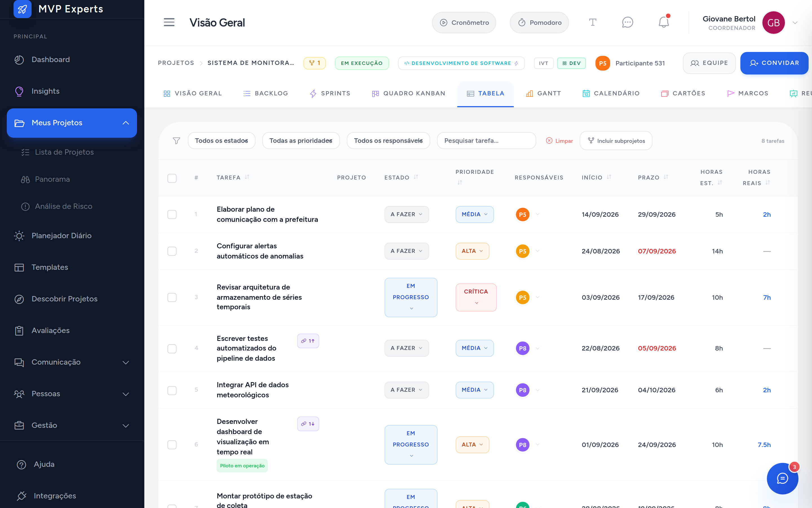Open the Todos os responsáveis filter dropdown
The height and width of the screenshot is (508, 812).
pyautogui.click(x=388, y=141)
